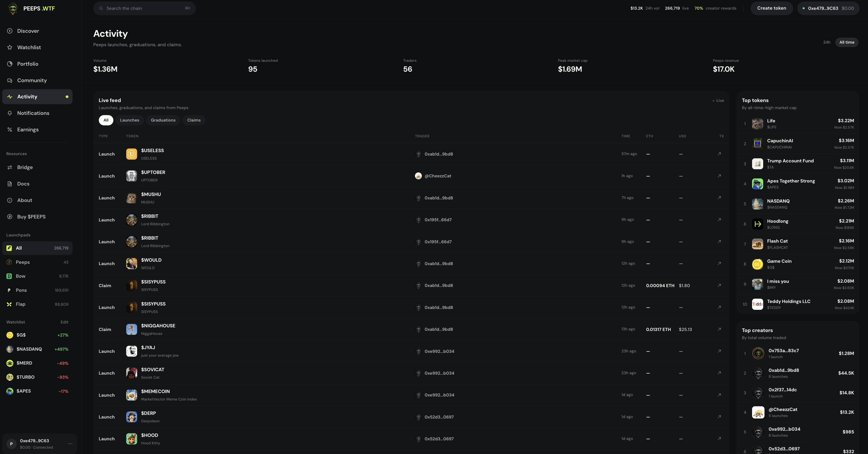Click the $DERP token avatar
The height and width of the screenshot is (454, 868).
tap(131, 417)
